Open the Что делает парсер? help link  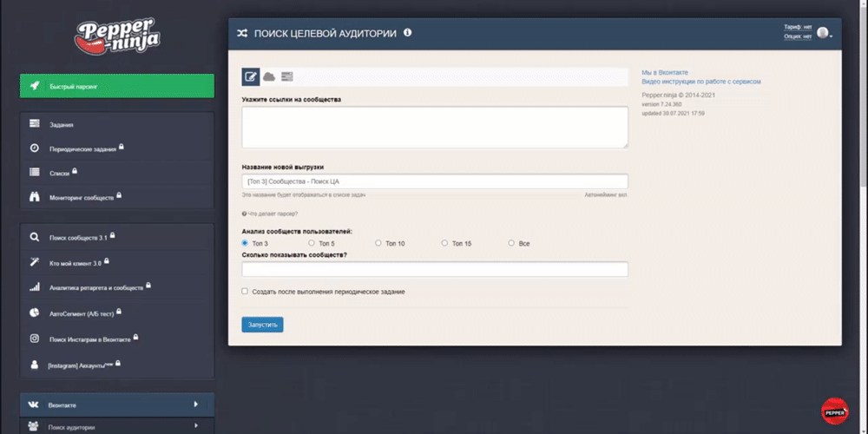pos(270,214)
